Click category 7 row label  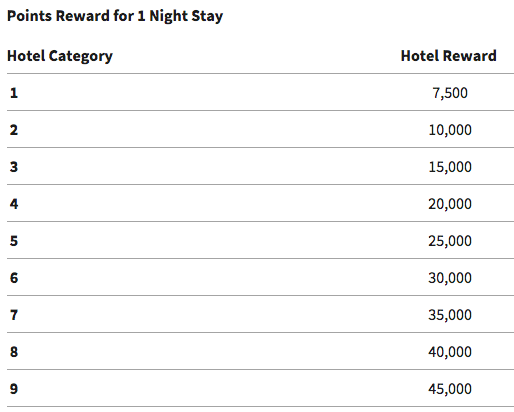tap(14, 315)
